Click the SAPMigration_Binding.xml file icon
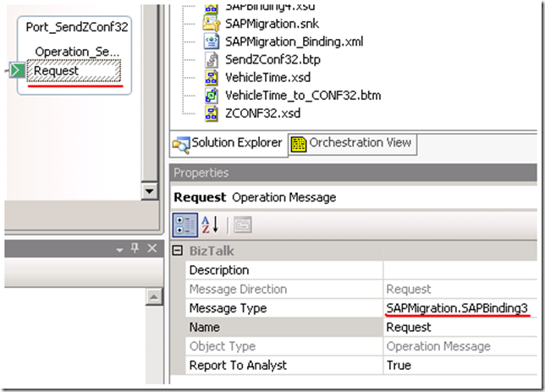The width and height of the screenshot is (545, 392). click(212, 41)
